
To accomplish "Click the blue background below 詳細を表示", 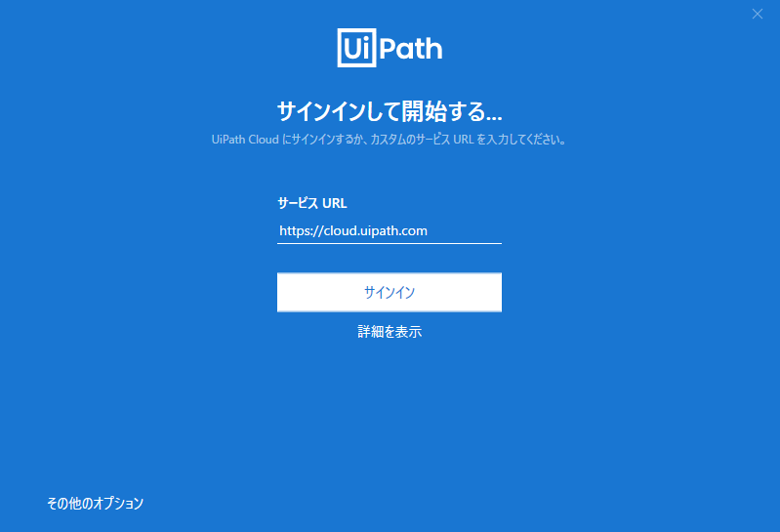I will pos(390,410).
